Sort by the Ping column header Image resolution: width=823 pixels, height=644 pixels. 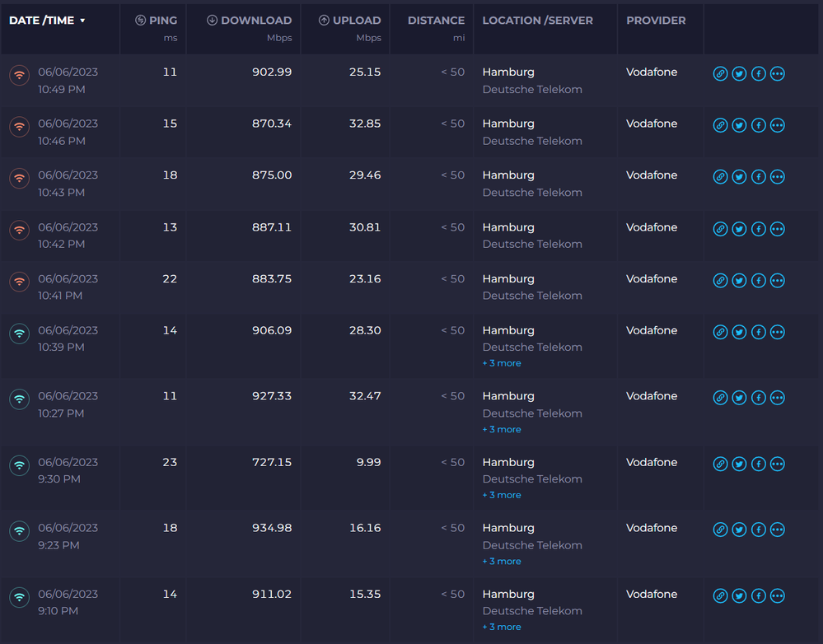[156, 21]
